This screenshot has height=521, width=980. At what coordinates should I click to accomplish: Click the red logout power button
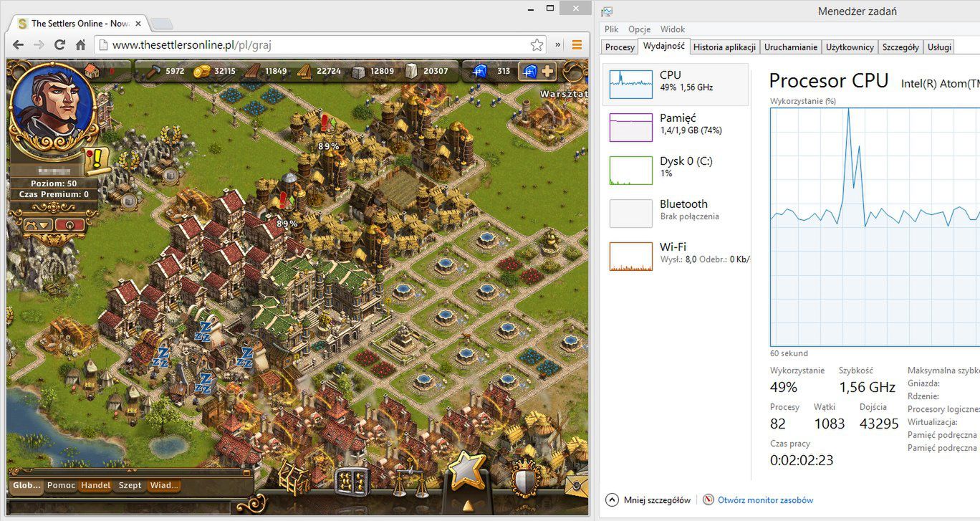point(70,224)
